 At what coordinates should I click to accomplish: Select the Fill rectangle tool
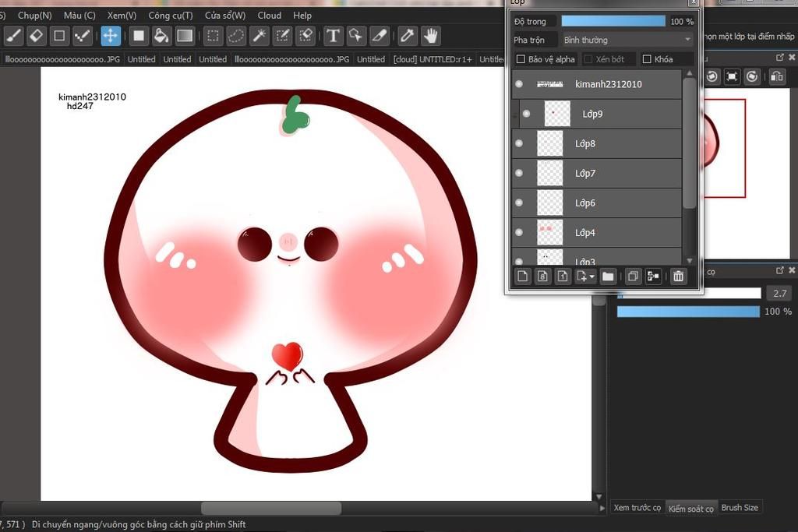coord(139,36)
